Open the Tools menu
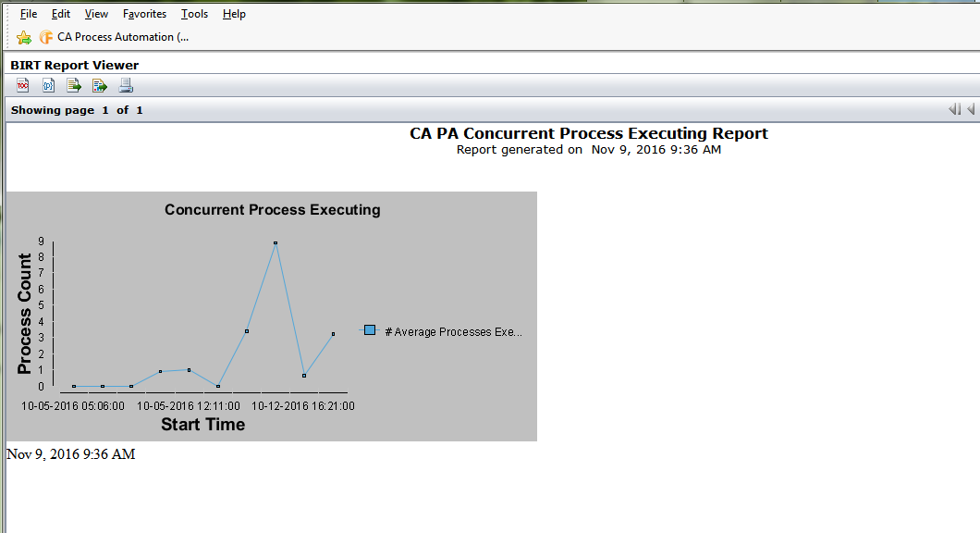Viewport: 980px width, 533px height. pyautogui.click(x=194, y=14)
